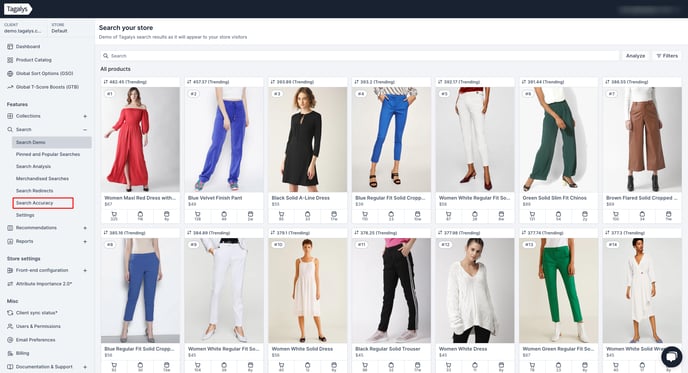The height and width of the screenshot is (373, 688).
Task: Expand the Reports section
Action: (85, 241)
